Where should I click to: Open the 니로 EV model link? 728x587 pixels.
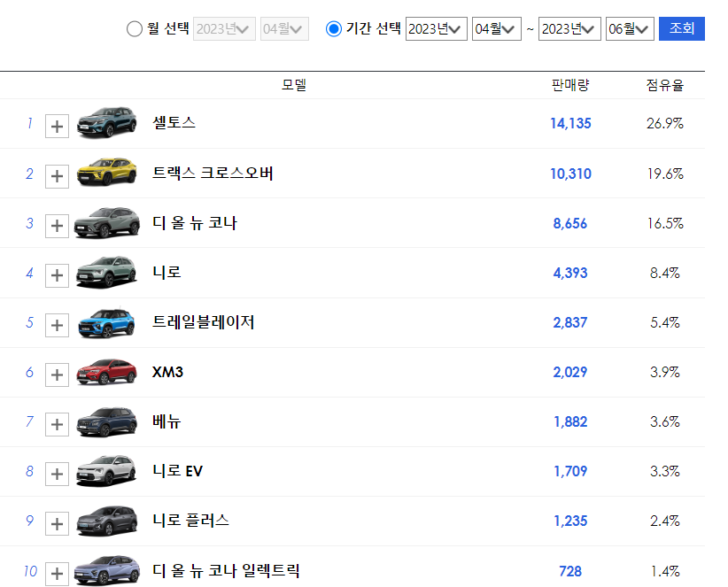click(x=177, y=471)
